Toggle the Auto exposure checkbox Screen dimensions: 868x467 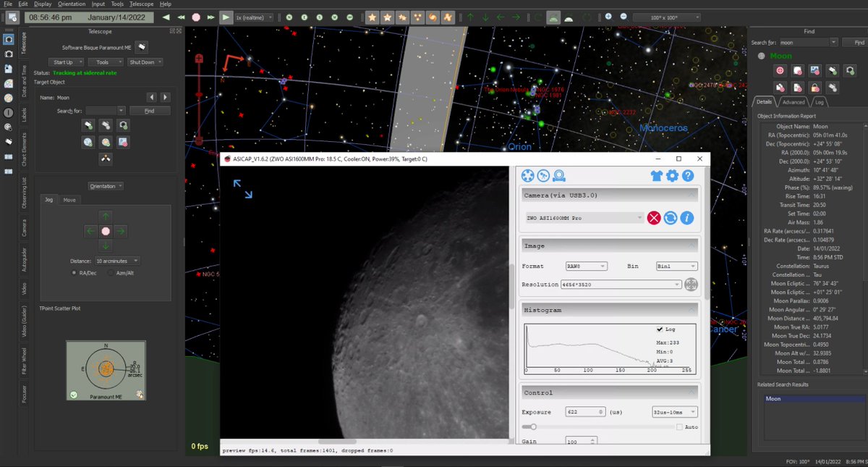point(680,427)
